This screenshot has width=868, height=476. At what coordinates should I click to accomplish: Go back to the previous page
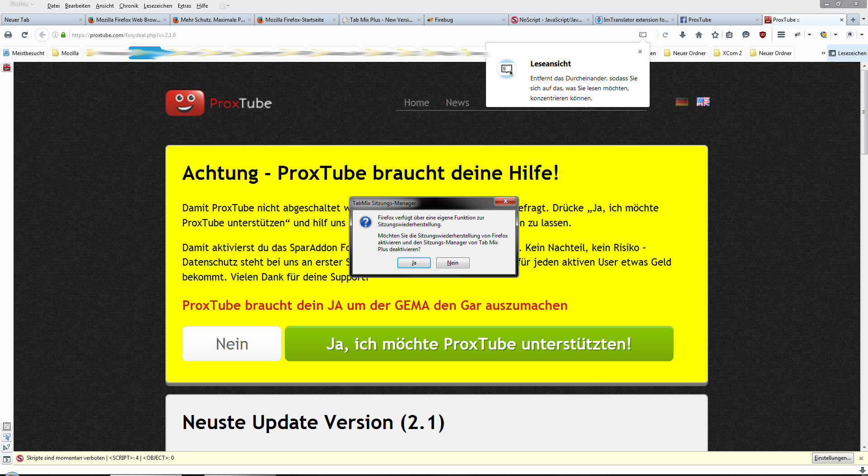(x=42, y=35)
